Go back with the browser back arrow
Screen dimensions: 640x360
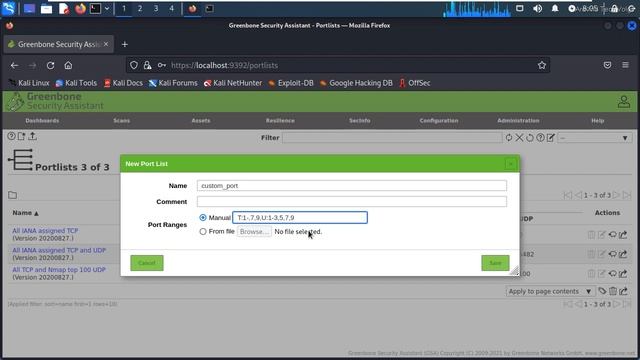[15, 65]
